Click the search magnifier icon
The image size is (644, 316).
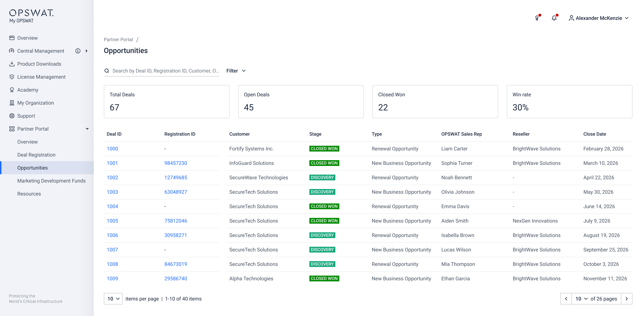[107, 71]
